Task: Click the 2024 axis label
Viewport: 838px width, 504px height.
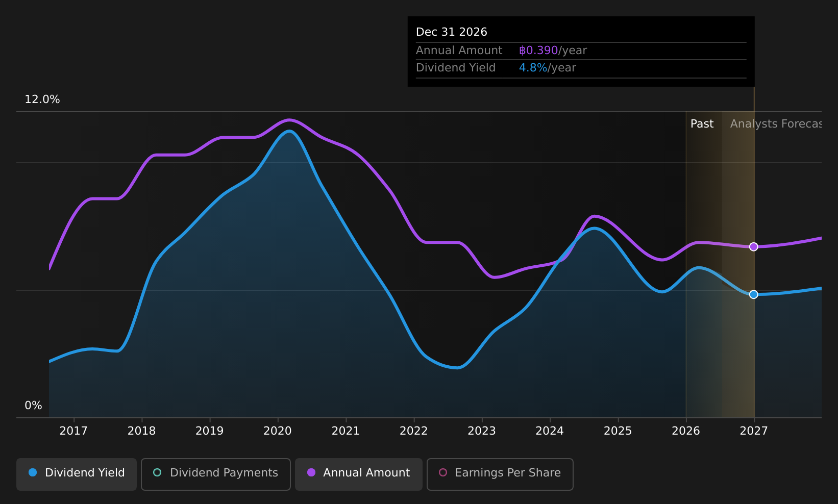Action: tap(550, 431)
